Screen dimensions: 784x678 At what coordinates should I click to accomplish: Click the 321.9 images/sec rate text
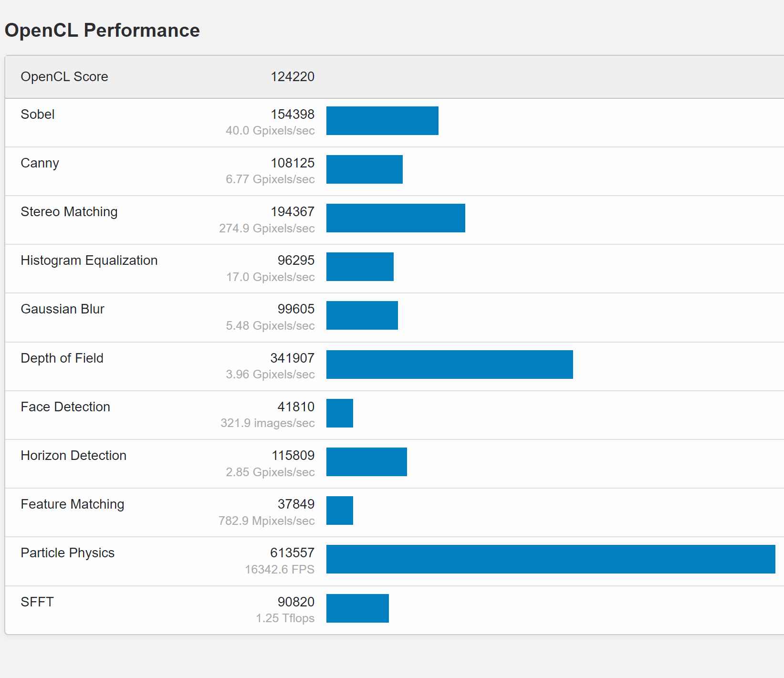click(x=267, y=423)
